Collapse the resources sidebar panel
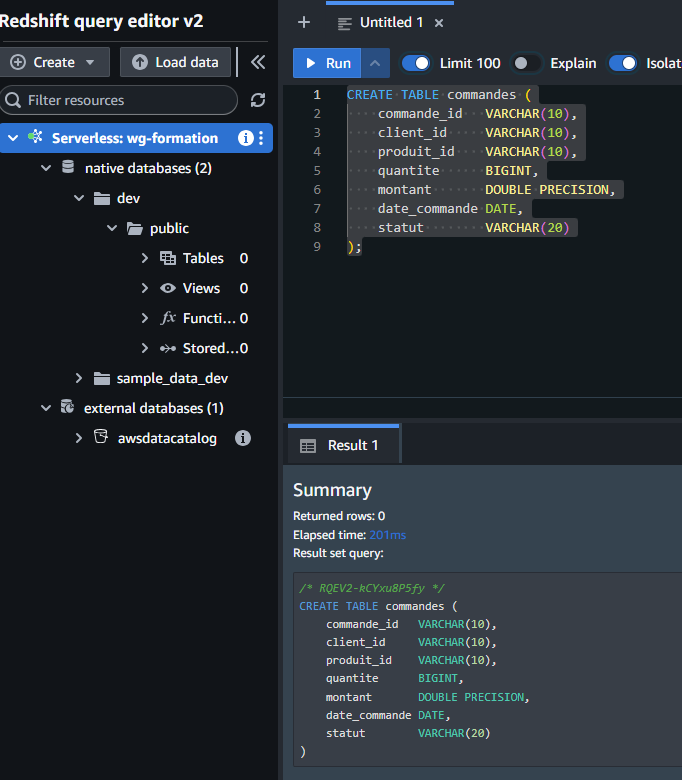Image resolution: width=682 pixels, height=780 pixels. point(258,62)
